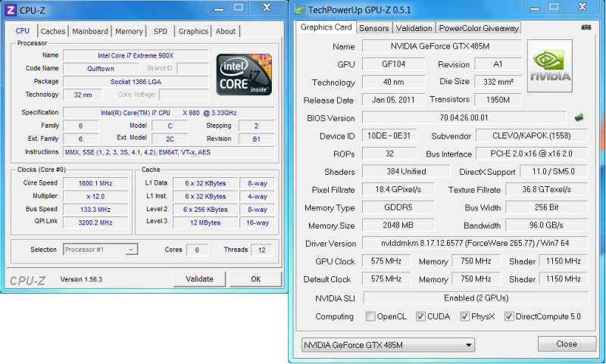The width and height of the screenshot is (606, 364).
Task: Click the Cores value 6
Action: tap(197, 250)
